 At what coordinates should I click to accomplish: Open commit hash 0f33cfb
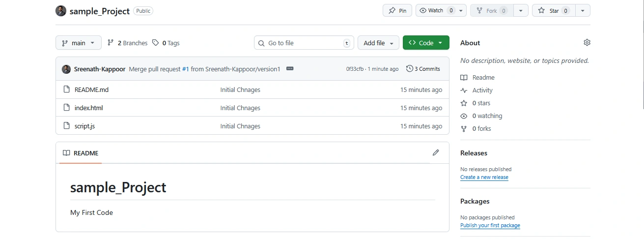coord(355,69)
